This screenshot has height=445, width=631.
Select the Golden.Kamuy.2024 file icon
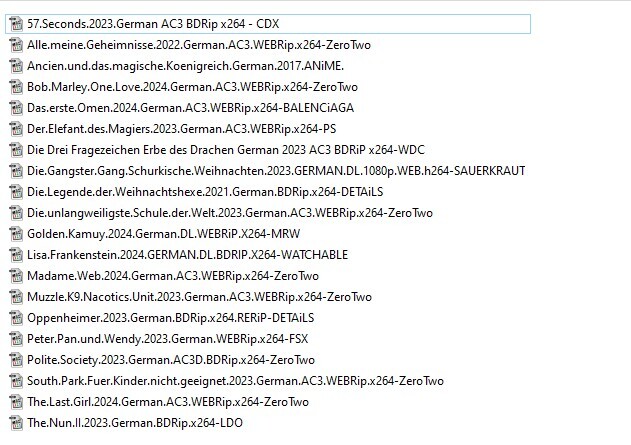pyautogui.click(x=16, y=234)
